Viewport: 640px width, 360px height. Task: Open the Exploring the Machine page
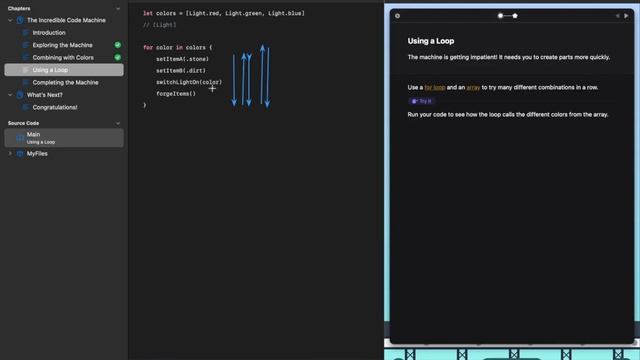point(62,45)
